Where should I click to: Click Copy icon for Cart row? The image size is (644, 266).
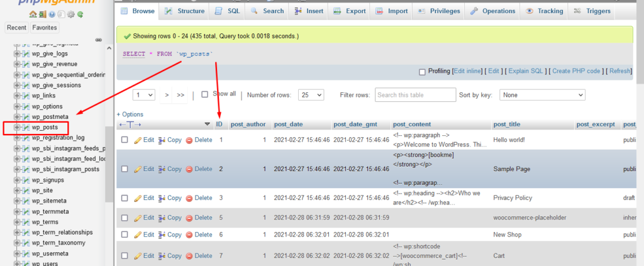[162, 256]
